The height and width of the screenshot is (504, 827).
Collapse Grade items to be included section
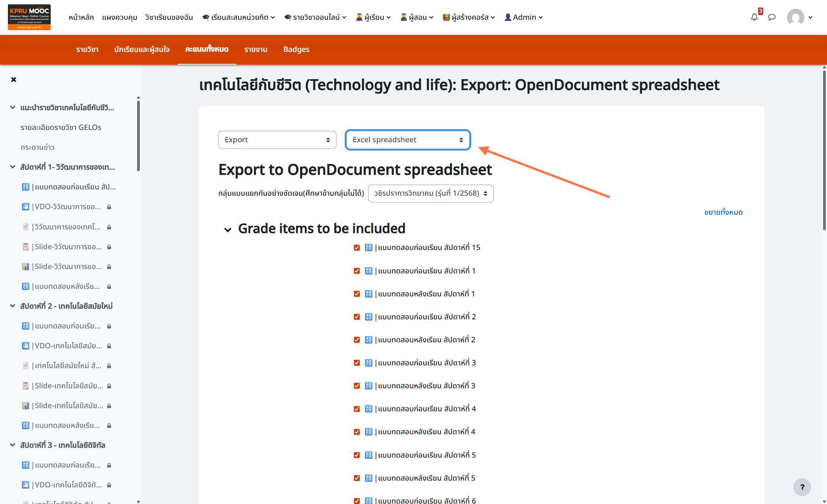point(227,229)
